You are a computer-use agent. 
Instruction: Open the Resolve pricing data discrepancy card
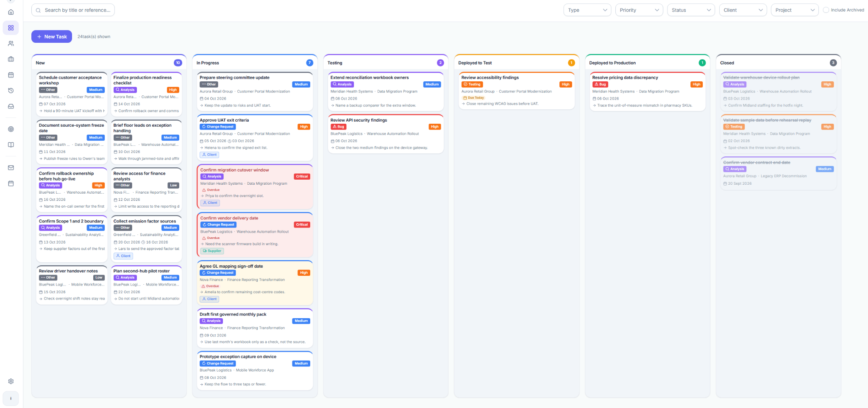(647, 91)
